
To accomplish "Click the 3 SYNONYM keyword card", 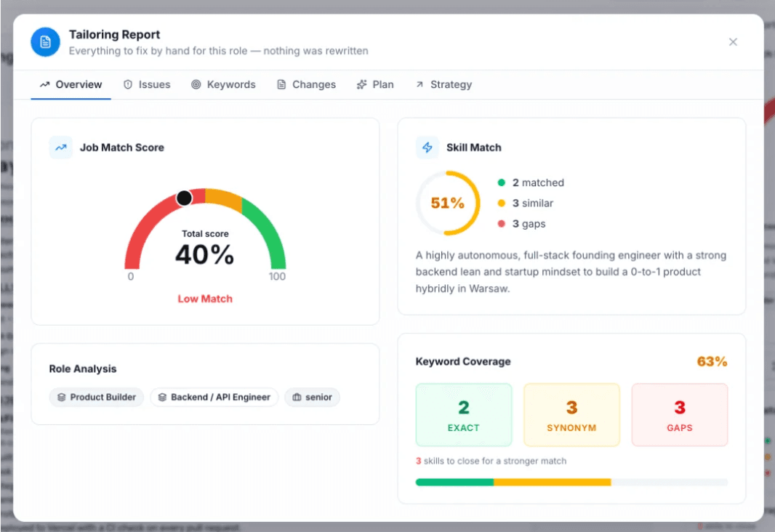I will [x=571, y=415].
